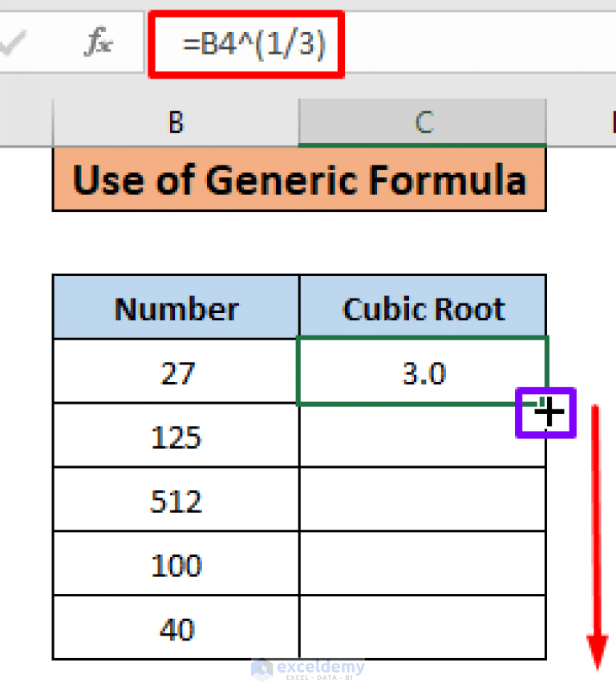
Task: Select column C header
Action: click(x=423, y=122)
